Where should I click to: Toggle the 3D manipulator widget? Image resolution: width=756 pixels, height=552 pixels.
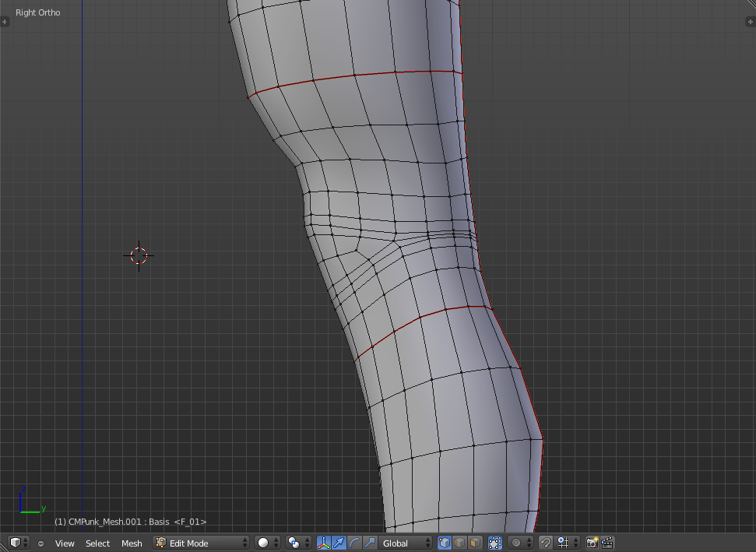(x=324, y=543)
